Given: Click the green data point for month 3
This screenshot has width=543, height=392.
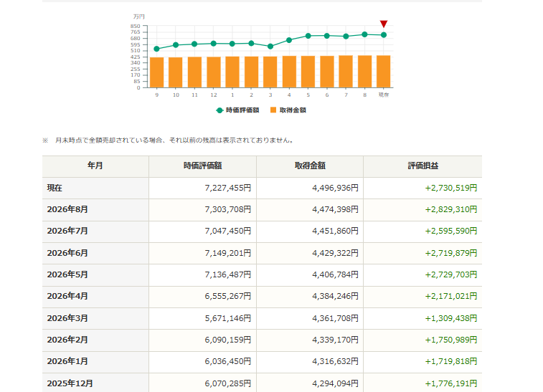Looking at the screenshot, I should click(x=270, y=47).
